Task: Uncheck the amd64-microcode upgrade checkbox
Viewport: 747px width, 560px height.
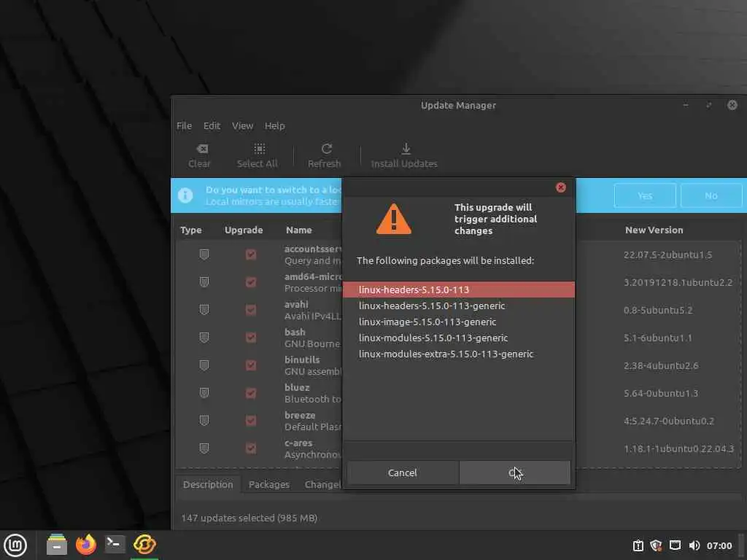Action: tap(251, 282)
